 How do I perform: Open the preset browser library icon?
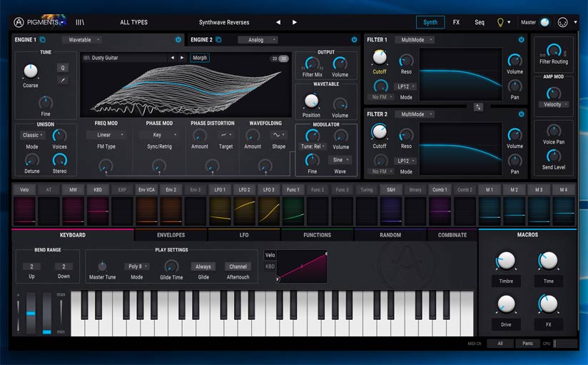point(80,22)
